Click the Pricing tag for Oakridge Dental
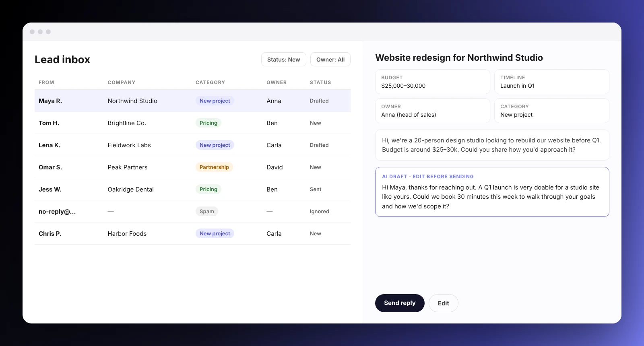644x346 pixels. [x=208, y=189]
